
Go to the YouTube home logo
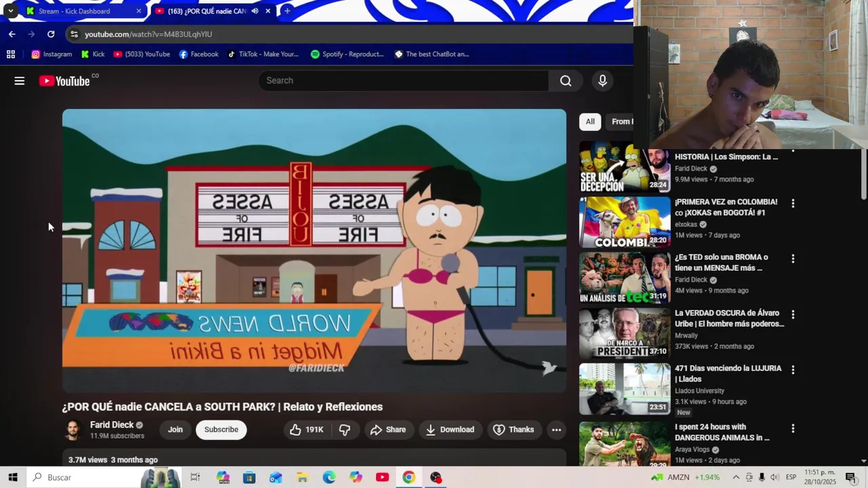[x=64, y=81]
